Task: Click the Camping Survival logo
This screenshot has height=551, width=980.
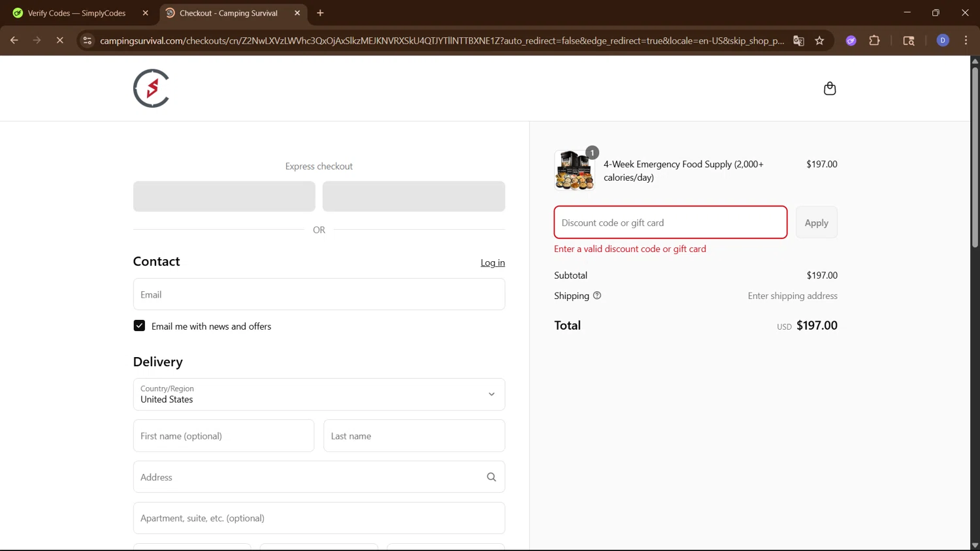Action: (x=152, y=88)
